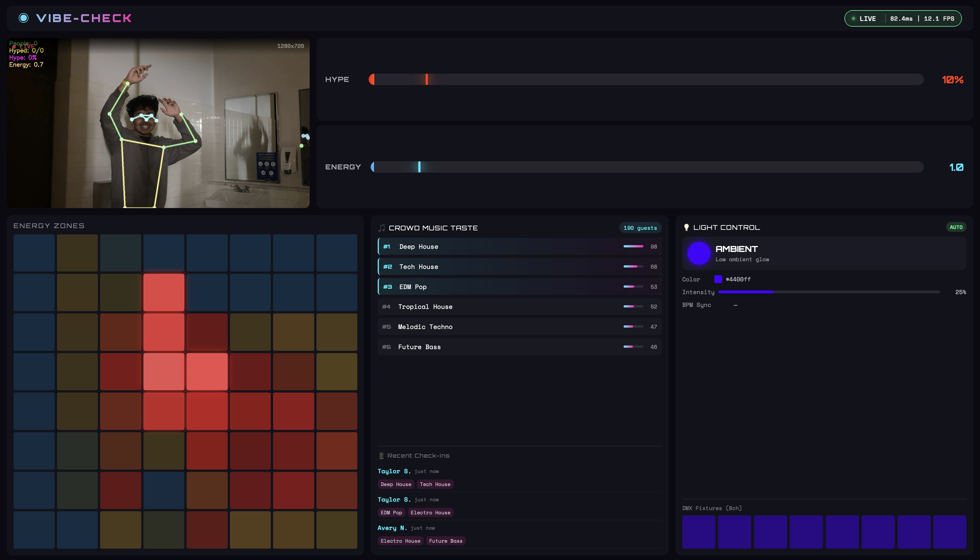Click the Electro House tag under Taylor S.
Image resolution: width=980 pixels, height=560 pixels.
coord(430,513)
